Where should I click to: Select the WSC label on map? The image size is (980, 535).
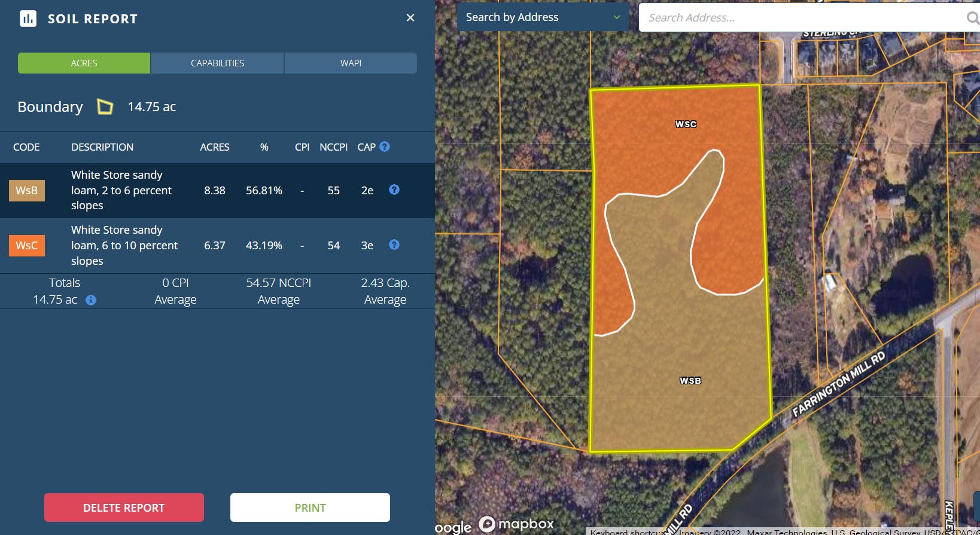point(686,124)
